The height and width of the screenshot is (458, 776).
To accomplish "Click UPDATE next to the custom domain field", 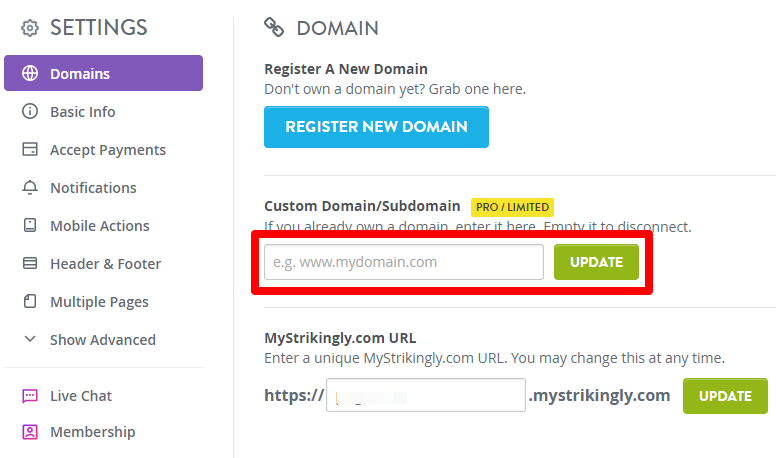I will [x=596, y=262].
